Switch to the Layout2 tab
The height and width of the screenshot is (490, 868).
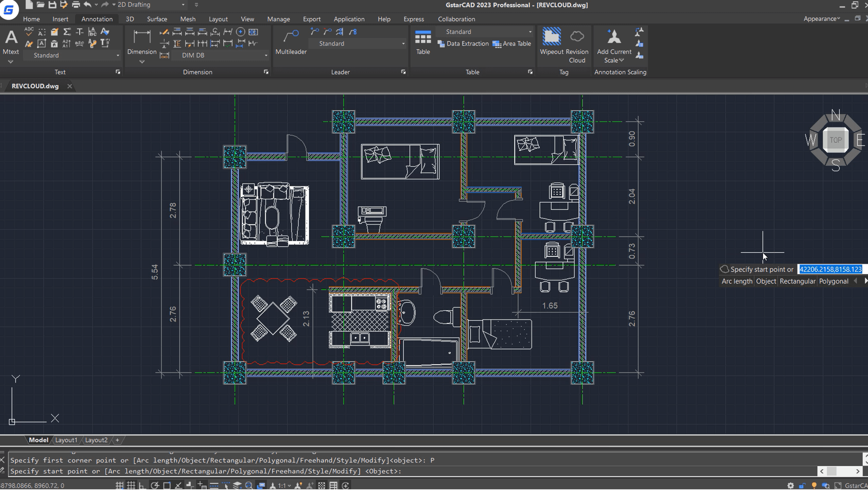pos(96,440)
